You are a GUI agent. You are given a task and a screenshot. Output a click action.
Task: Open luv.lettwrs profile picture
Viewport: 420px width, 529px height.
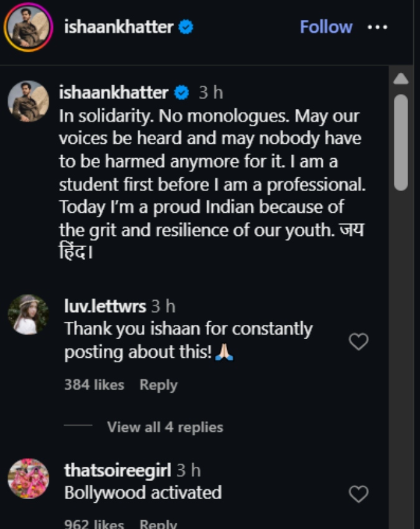coord(29,315)
